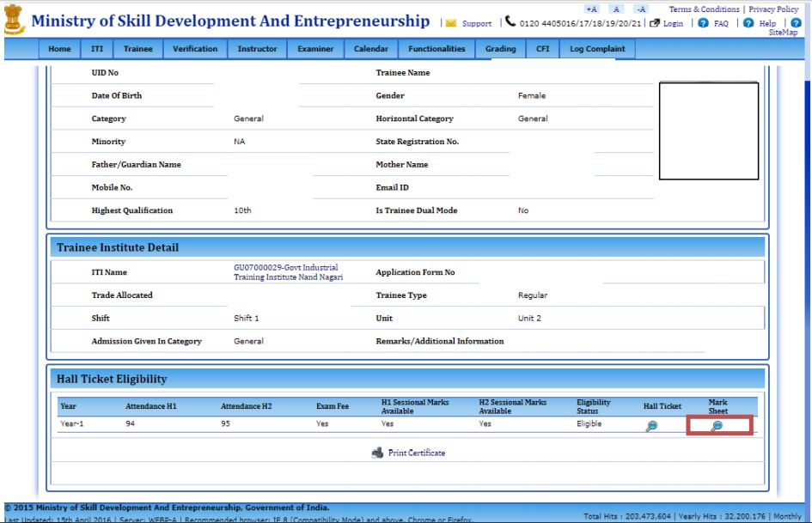Open the Grading menu
This screenshot has height=523, width=812.
click(499, 49)
